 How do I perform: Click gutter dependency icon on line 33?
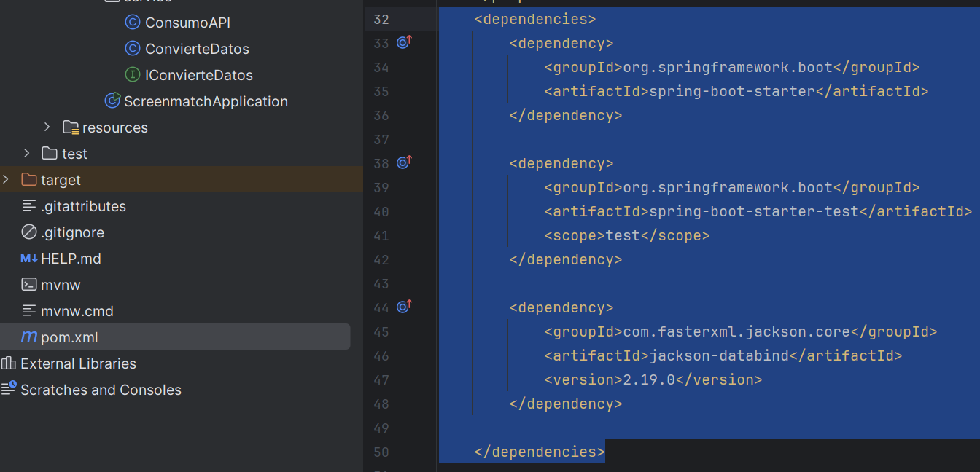pyautogui.click(x=404, y=42)
